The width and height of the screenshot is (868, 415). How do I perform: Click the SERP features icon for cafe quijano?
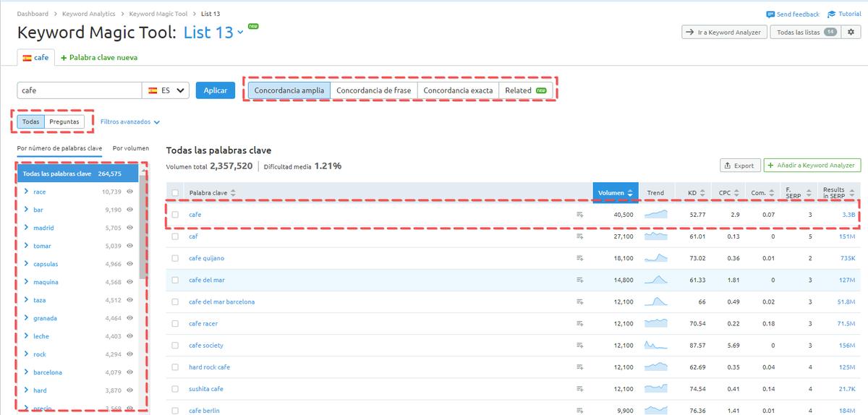579,258
